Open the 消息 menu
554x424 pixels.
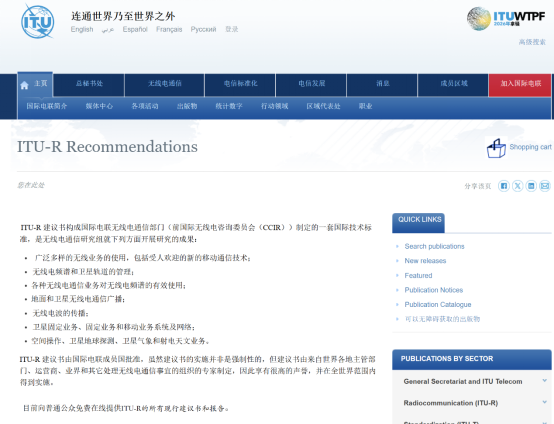click(x=382, y=84)
